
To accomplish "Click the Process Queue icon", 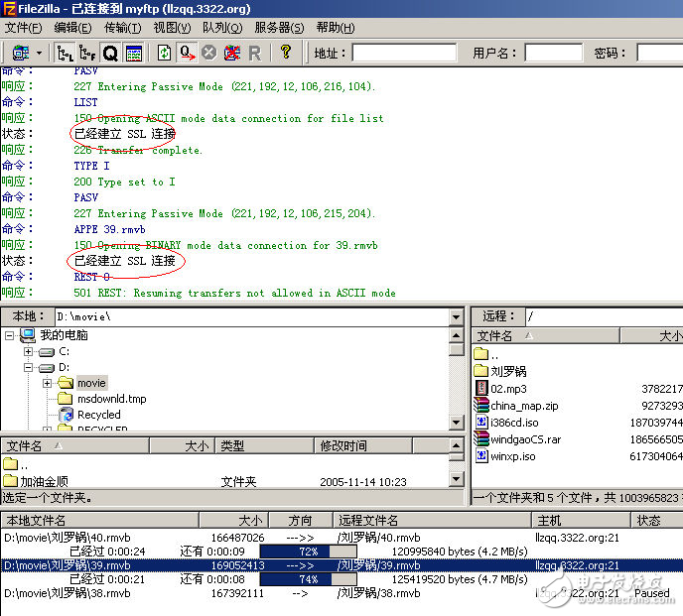I will click(188, 54).
